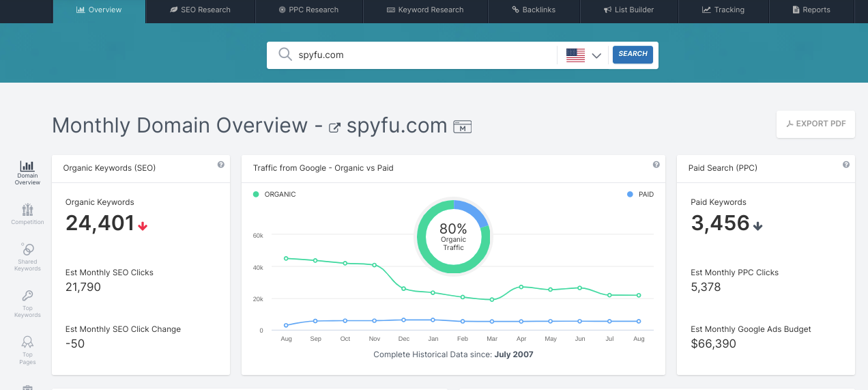
Task: Click the search magnifier icon
Action: tap(285, 55)
